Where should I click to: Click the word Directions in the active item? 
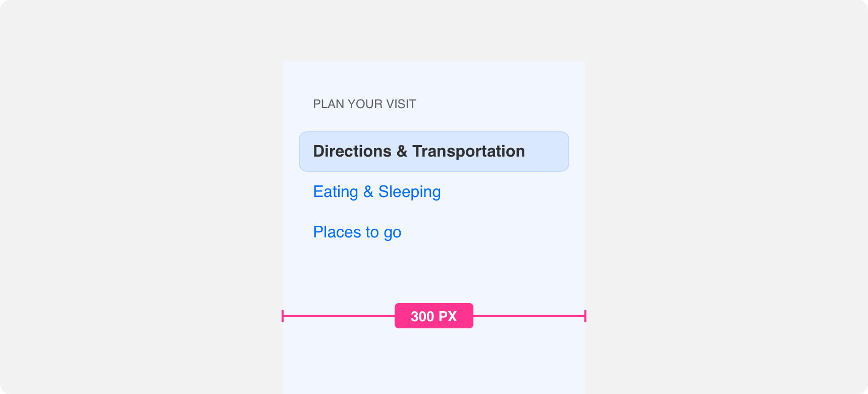tap(352, 151)
